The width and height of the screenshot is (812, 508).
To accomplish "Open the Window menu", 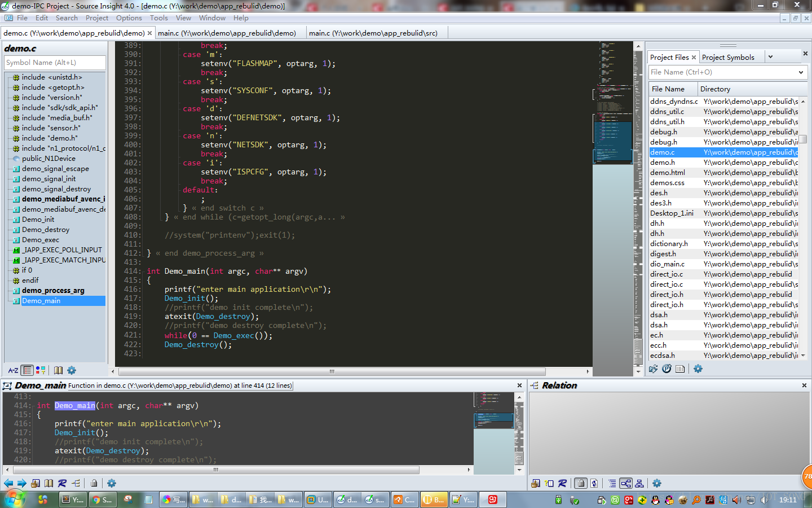I will 212,18.
